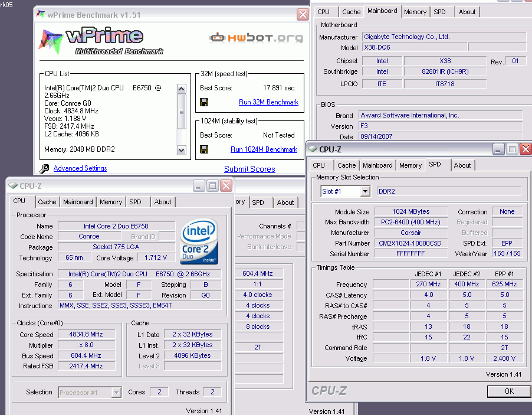Click the DDR2 memory type field
Viewport: 532px width, 415px height.
(x=449, y=191)
